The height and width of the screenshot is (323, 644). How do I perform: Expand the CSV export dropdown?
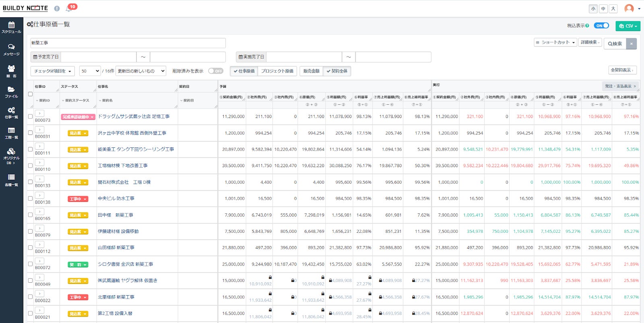628,26
